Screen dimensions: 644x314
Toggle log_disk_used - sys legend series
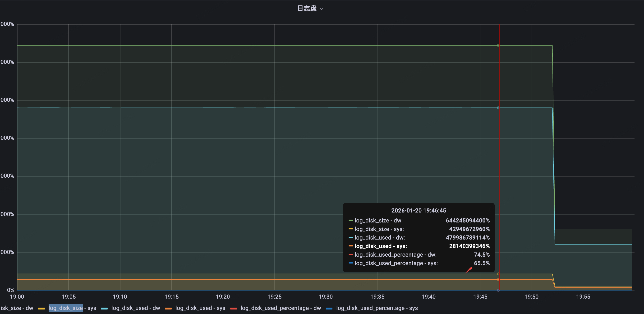[200, 308]
